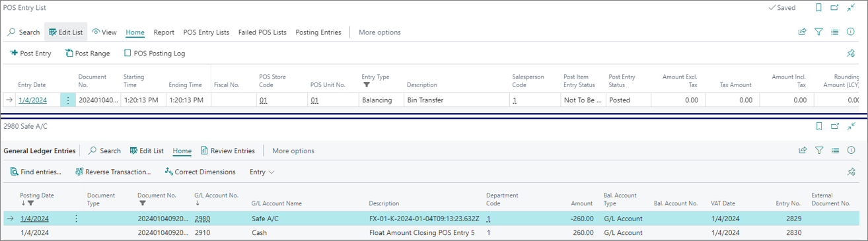This screenshot has height=241, width=868.
Task: Change list layout in General Ledger Entries
Action: 835,151
